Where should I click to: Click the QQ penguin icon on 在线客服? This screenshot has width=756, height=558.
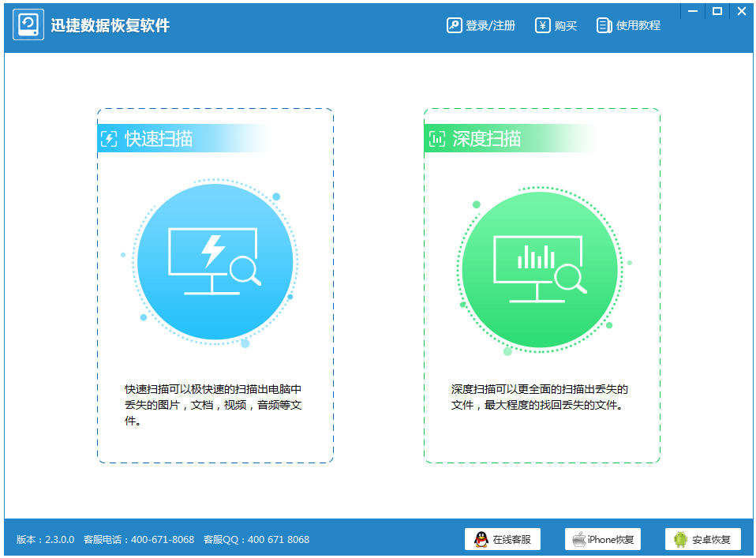click(x=480, y=539)
